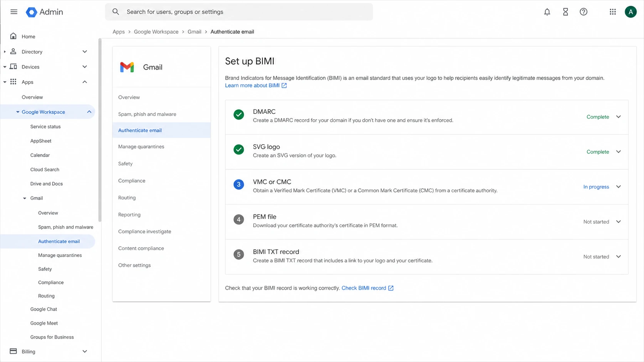Click the Apps grid icon in sidebar
644x362 pixels.
tap(13, 82)
